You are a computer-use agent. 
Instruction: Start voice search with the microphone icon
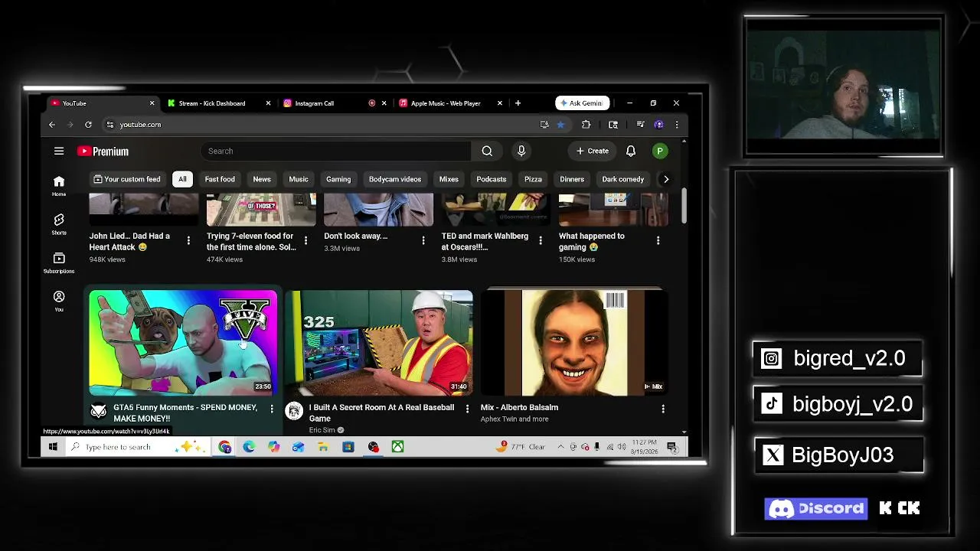pyautogui.click(x=521, y=151)
